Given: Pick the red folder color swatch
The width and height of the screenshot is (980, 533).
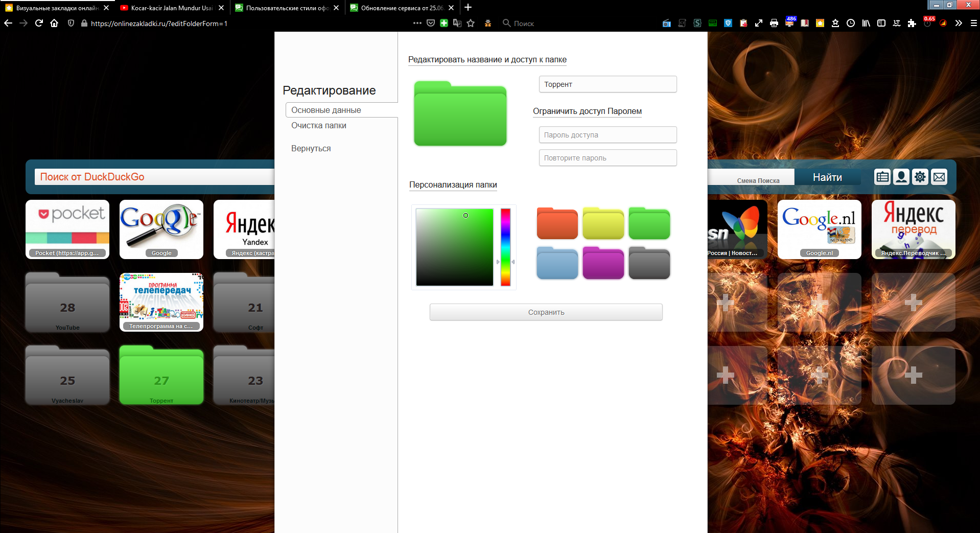Looking at the screenshot, I should (557, 224).
